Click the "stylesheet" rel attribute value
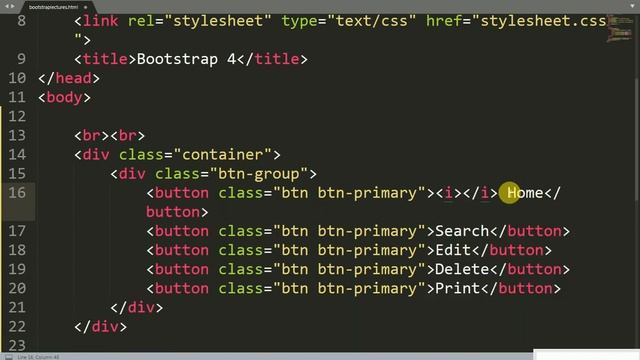640x360 pixels. tap(218, 21)
